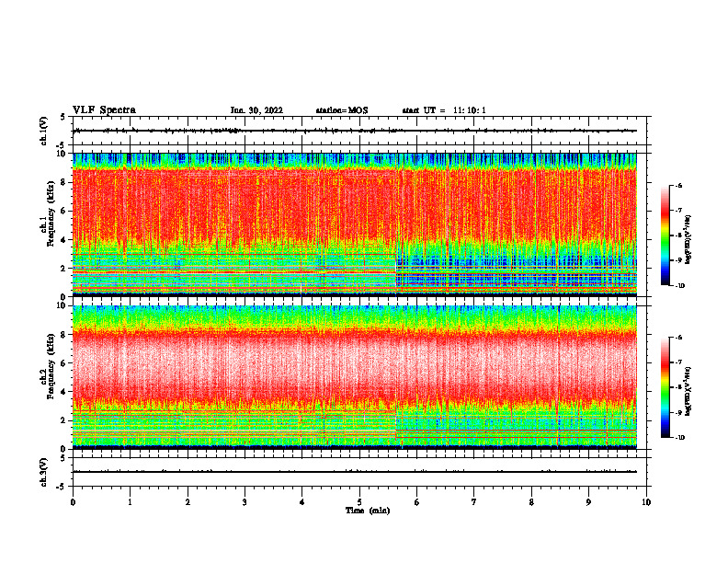
Task: Click the 'ch.3(V)' waveform axis label
Action: [44, 472]
